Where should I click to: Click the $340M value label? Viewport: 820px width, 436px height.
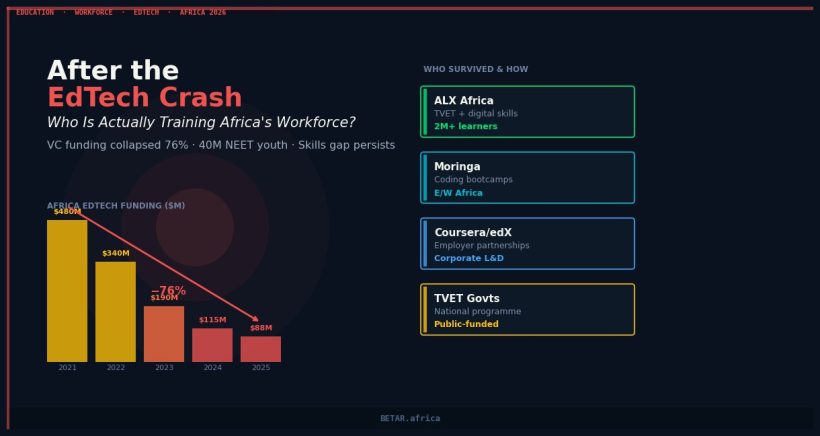click(x=116, y=254)
